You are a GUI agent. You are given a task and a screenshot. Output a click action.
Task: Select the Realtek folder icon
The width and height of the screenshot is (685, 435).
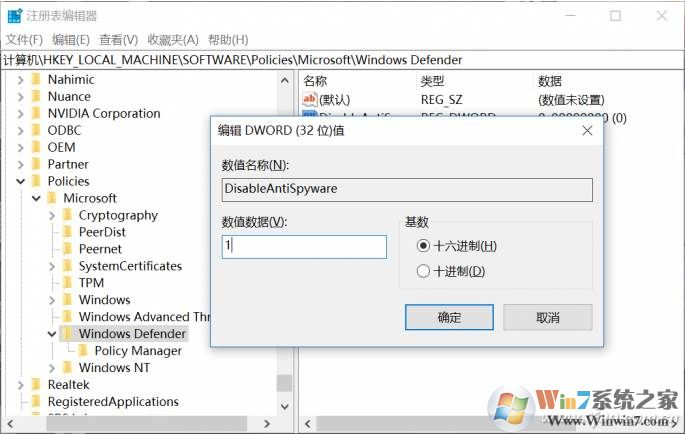point(37,385)
